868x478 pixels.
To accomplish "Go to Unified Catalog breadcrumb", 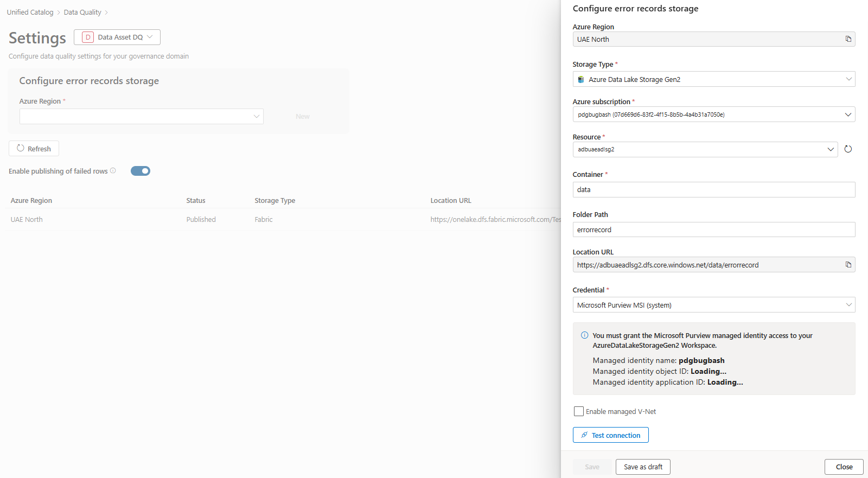I will pos(30,12).
